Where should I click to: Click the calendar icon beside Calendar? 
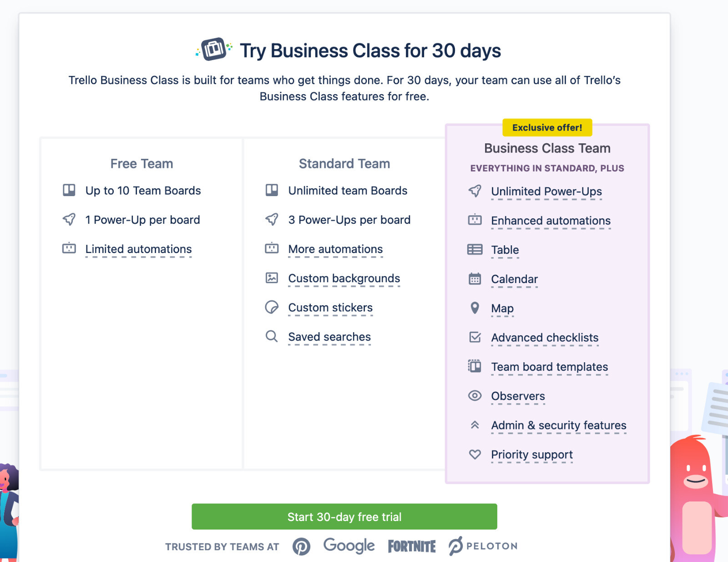[475, 279]
